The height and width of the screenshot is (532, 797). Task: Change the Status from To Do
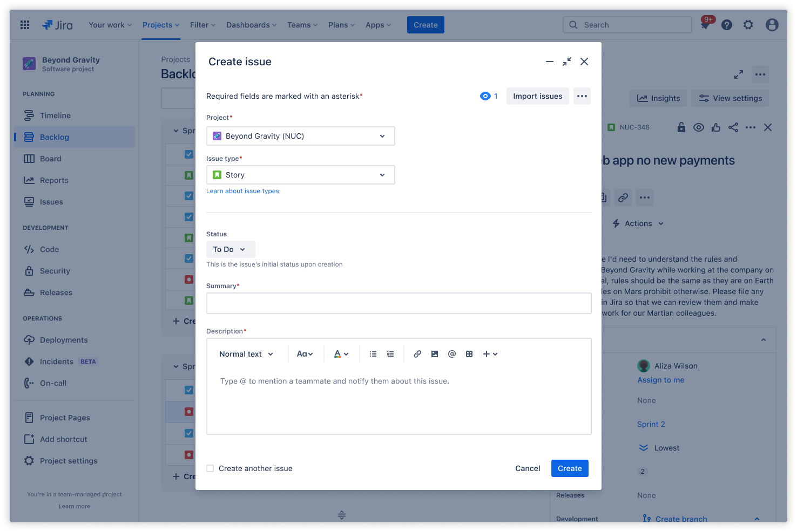pos(231,249)
